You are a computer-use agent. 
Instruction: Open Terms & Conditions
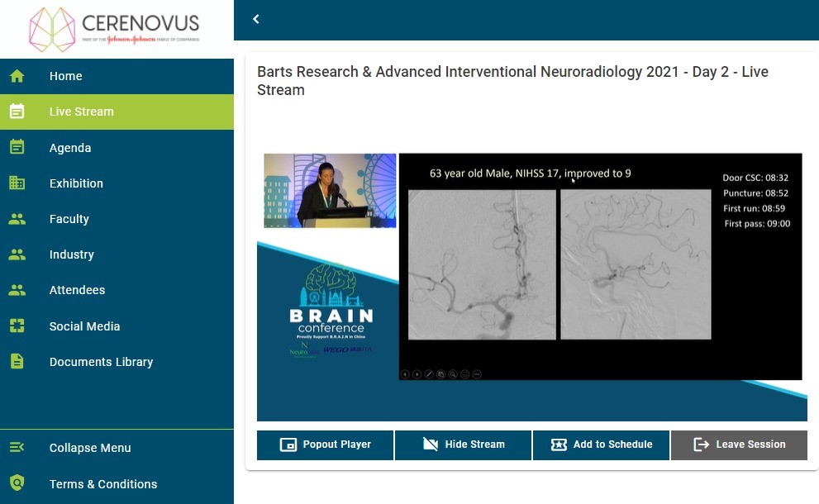click(x=117, y=484)
